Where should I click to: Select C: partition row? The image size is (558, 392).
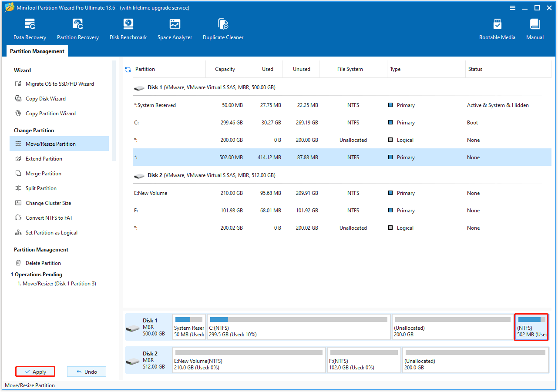tap(342, 123)
